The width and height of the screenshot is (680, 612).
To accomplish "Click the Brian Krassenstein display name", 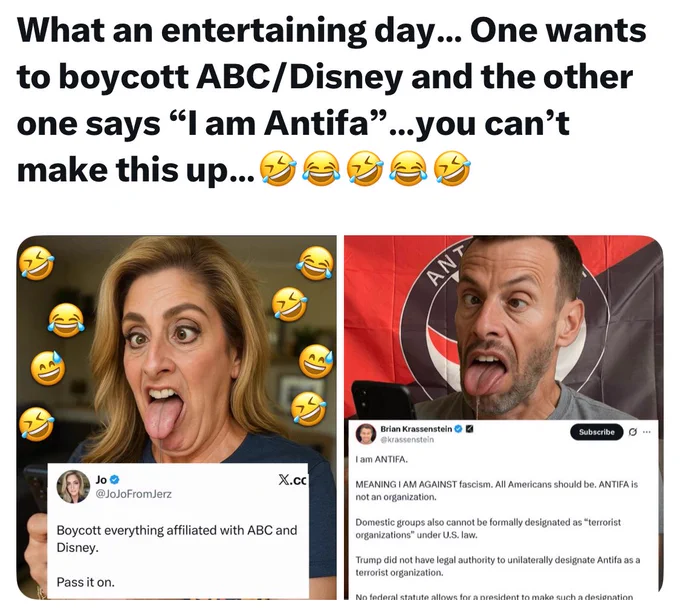I will coord(416,429).
